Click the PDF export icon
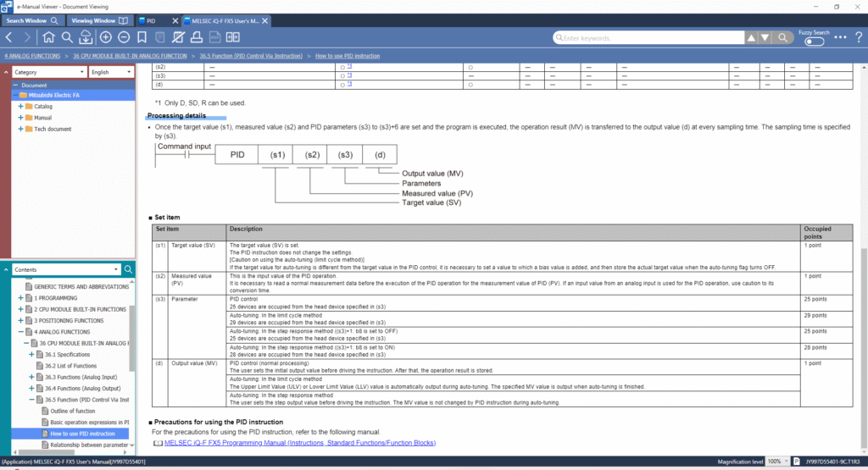 pos(214,37)
